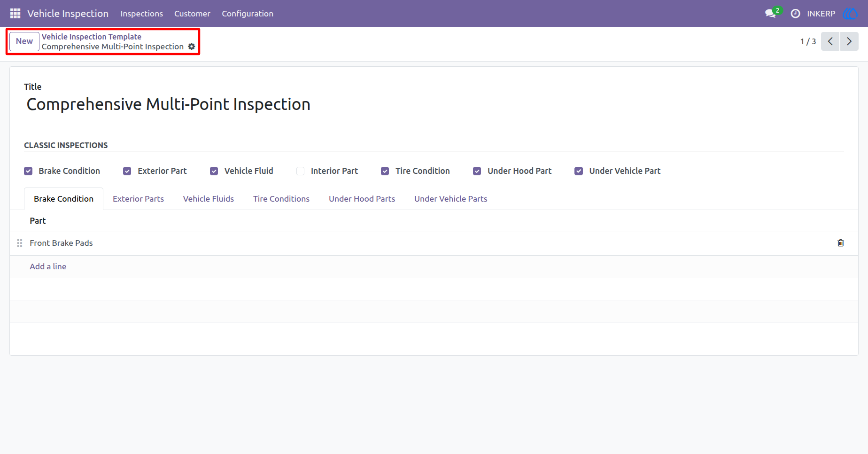
Task: Go to previous record arrow
Action: click(x=830, y=41)
